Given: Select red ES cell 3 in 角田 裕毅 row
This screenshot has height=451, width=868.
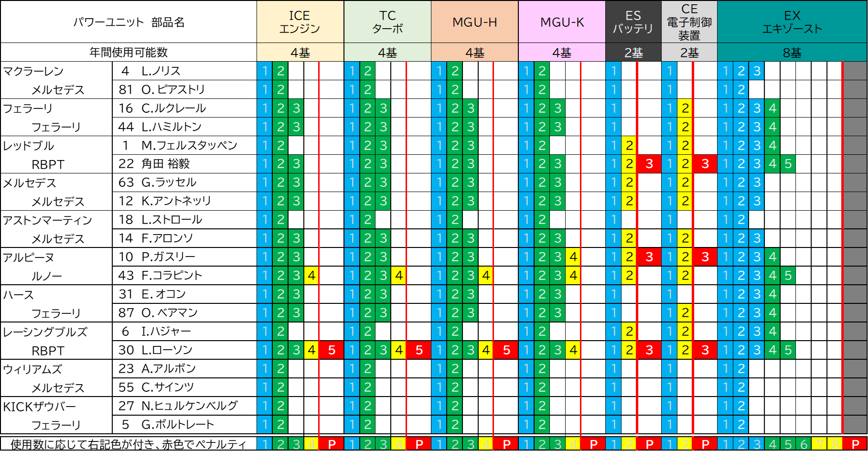Looking at the screenshot, I should coord(649,164).
